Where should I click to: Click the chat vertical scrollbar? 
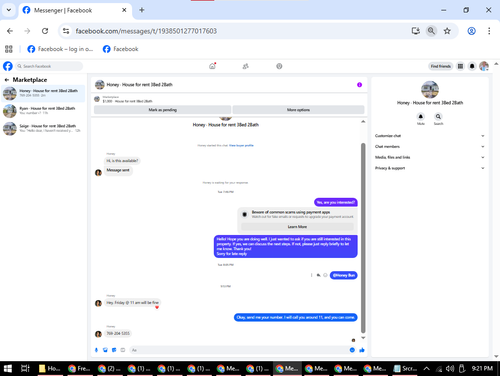pos(363,238)
